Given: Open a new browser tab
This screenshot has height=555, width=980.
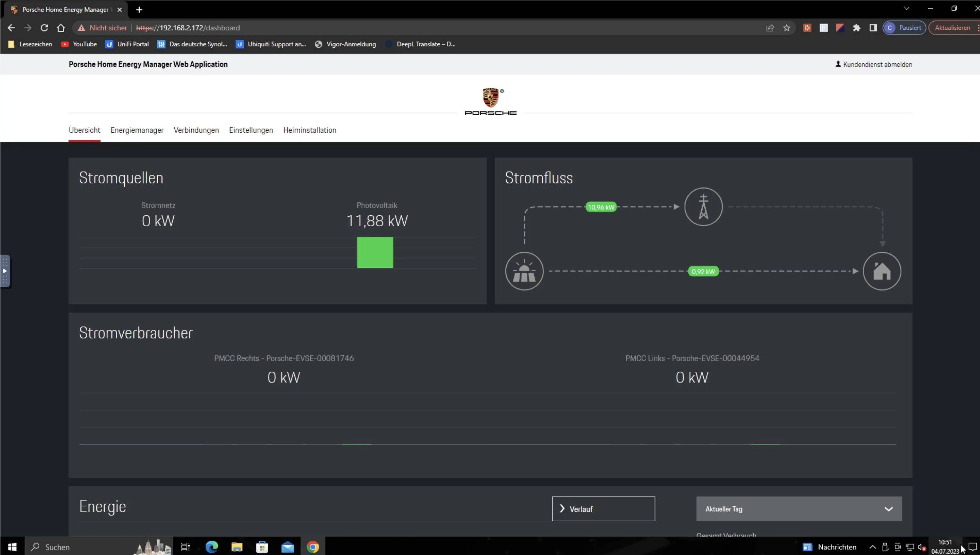Looking at the screenshot, I should 139,10.
